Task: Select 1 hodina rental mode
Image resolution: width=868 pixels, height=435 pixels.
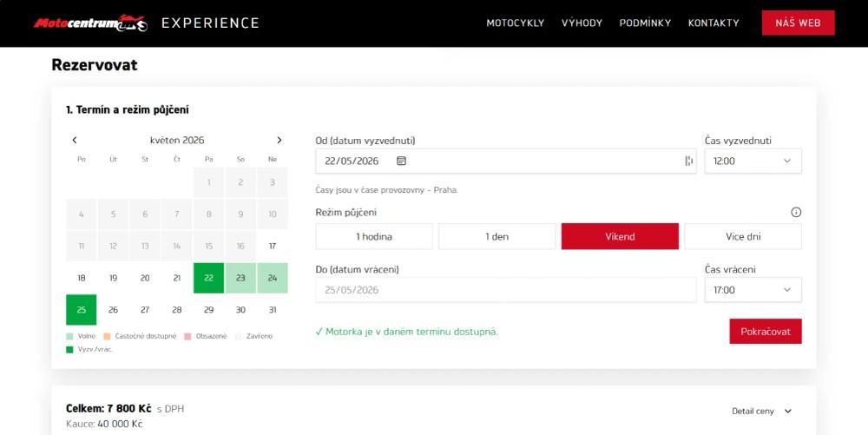Action: click(374, 236)
